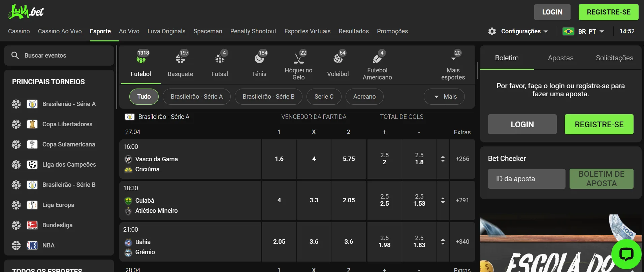Select the Tudo filter chip
Viewport: 644px width, 272px height.
coord(144,97)
